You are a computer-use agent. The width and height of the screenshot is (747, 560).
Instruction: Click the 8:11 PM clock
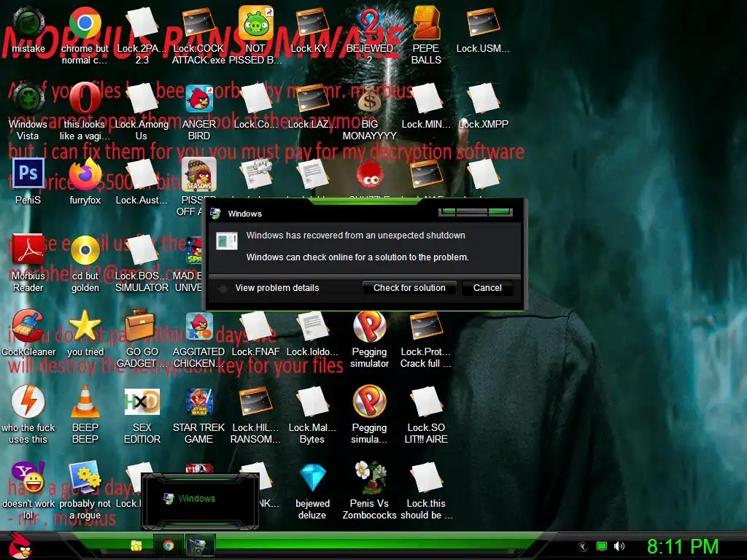(x=683, y=546)
